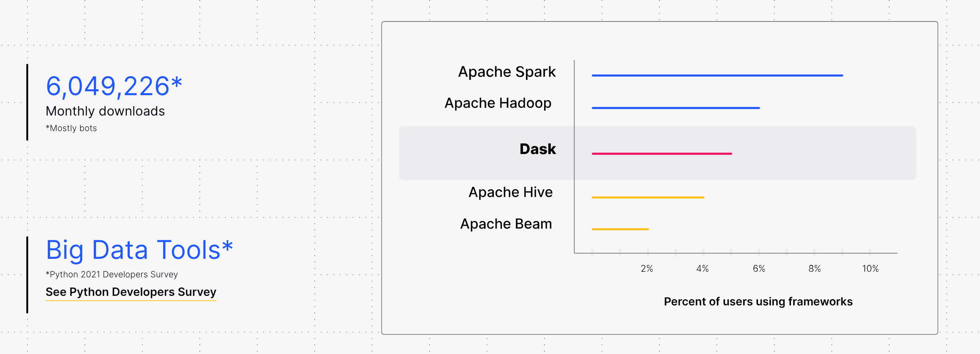Screen dimensions: 980x354
Task: Click the 10% axis tick label
Action: [x=870, y=268]
